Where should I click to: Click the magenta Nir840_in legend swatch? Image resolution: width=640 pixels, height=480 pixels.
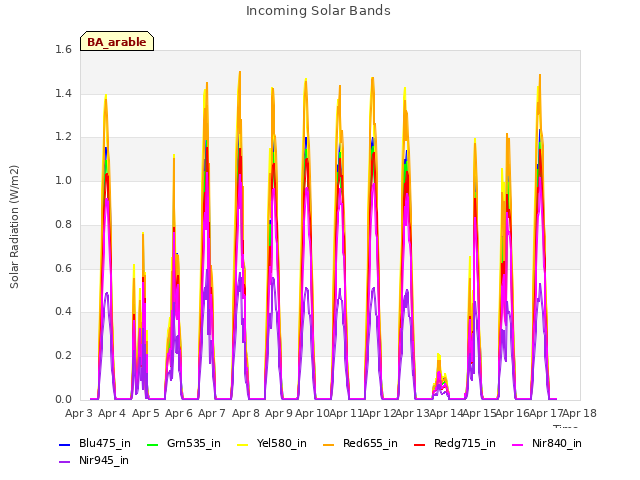point(518,444)
